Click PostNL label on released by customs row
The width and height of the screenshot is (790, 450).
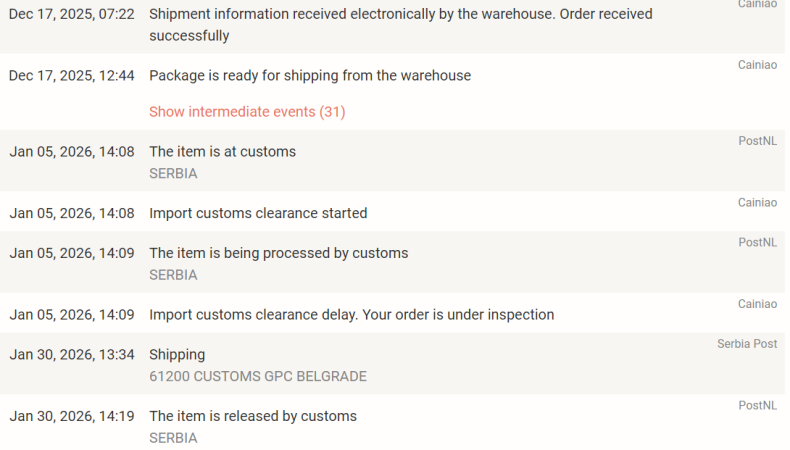757,405
